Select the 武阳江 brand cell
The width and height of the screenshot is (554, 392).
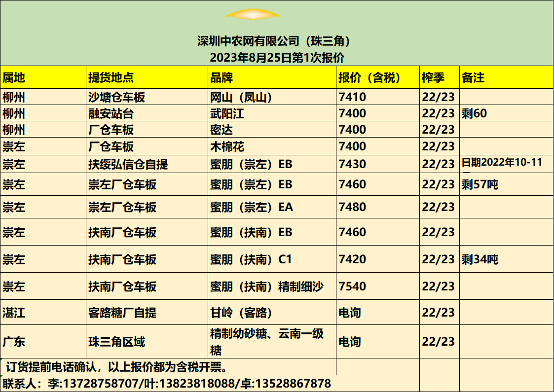coord(227,114)
